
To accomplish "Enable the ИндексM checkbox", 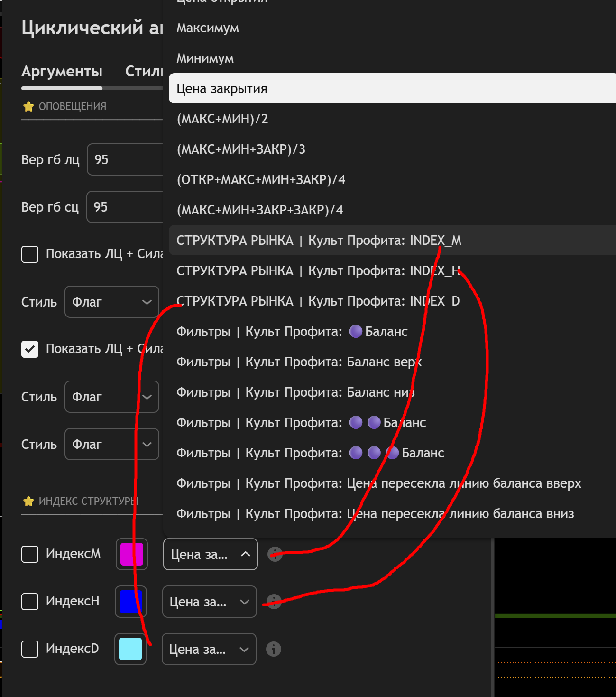I will pyautogui.click(x=30, y=554).
